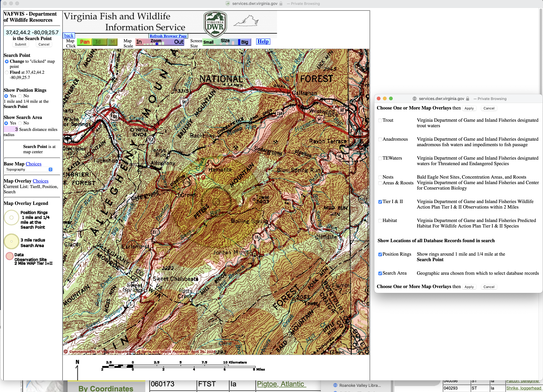
Task: Click the search distance miles field
Action: (x=11, y=129)
